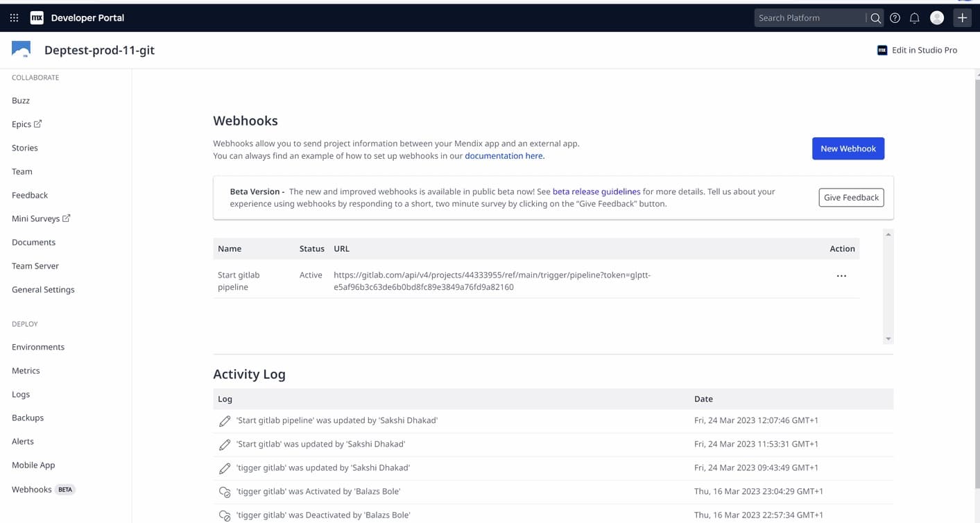This screenshot has height=523, width=980.
Task: Click the pencil icon beside the first log entry
Action: click(x=224, y=420)
